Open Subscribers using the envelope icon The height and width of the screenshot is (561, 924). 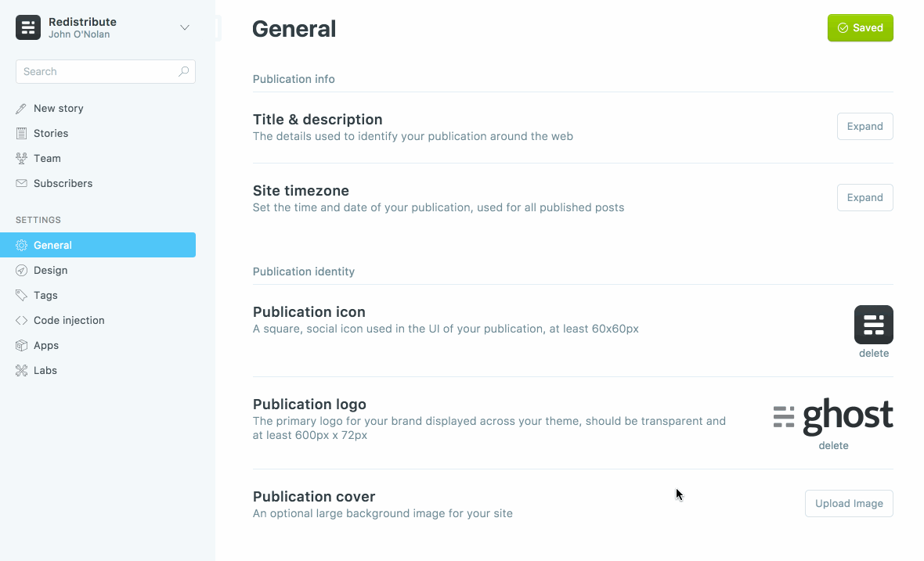(x=21, y=183)
